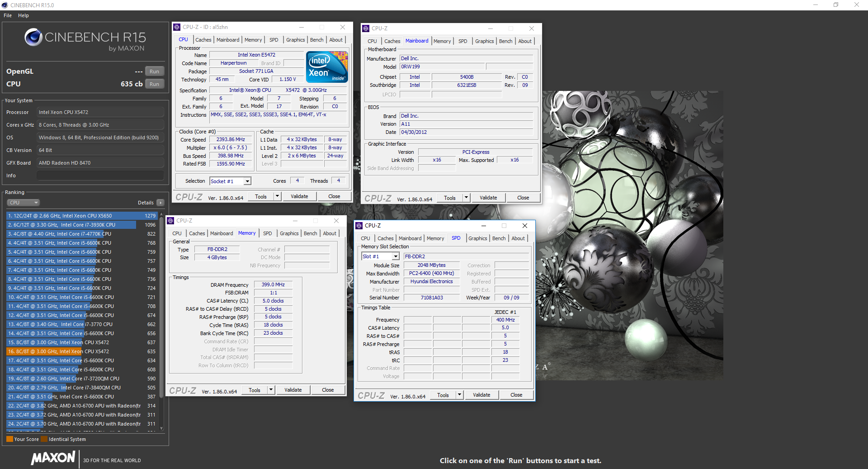Open Mainboard tab in the SPD CPU-Z window
The height and width of the screenshot is (469, 868).
click(410, 238)
